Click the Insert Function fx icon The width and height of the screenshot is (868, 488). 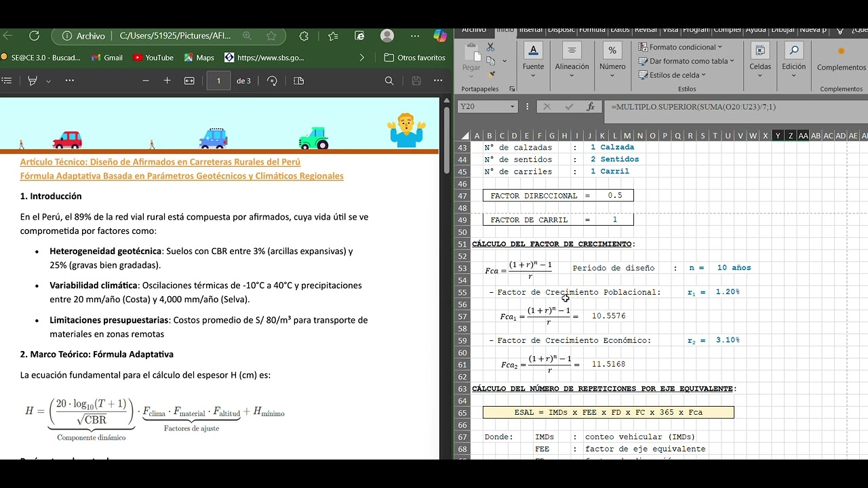(591, 106)
